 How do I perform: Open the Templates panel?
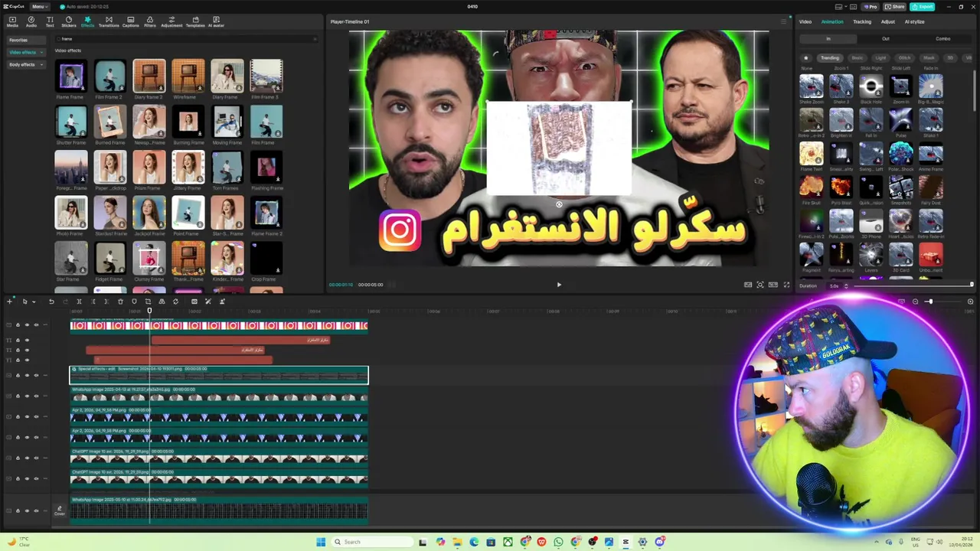[x=195, y=21]
